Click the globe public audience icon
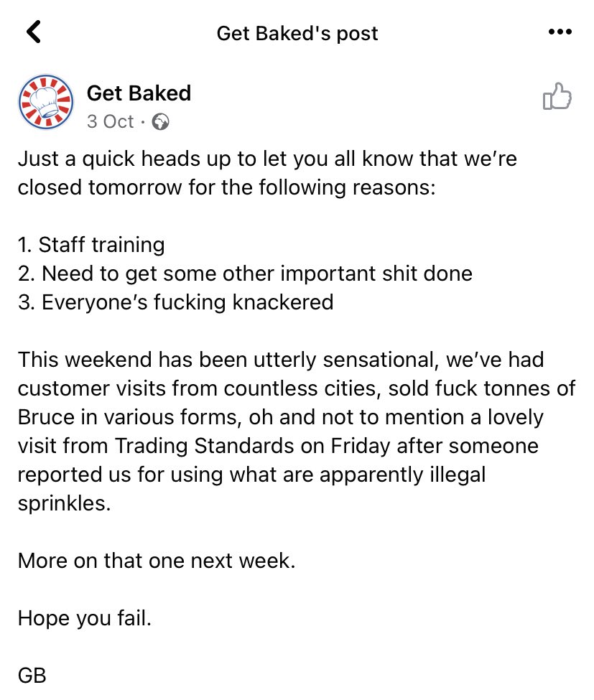594x700 pixels. pos(162,122)
